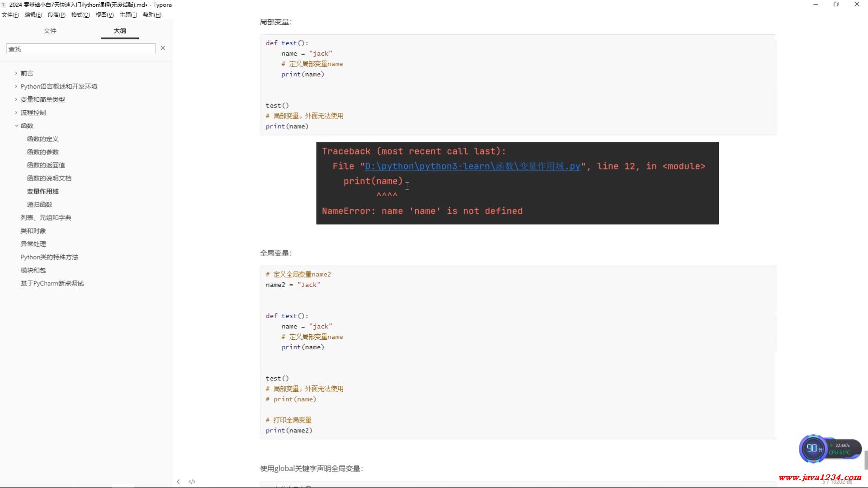The height and width of the screenshot is (488, 868).
Task: Click the sidebar collapse arrow icon
Action: pyautogui.click(x=178, y=482)
